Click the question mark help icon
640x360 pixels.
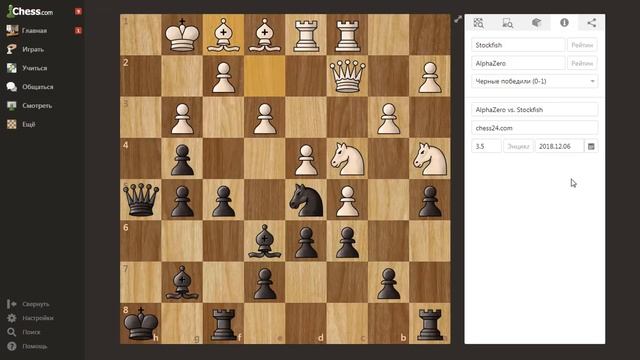click(x=11, y=347)
